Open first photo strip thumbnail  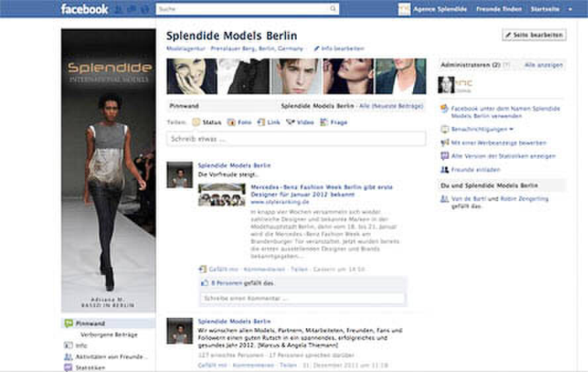coord(192,76)
